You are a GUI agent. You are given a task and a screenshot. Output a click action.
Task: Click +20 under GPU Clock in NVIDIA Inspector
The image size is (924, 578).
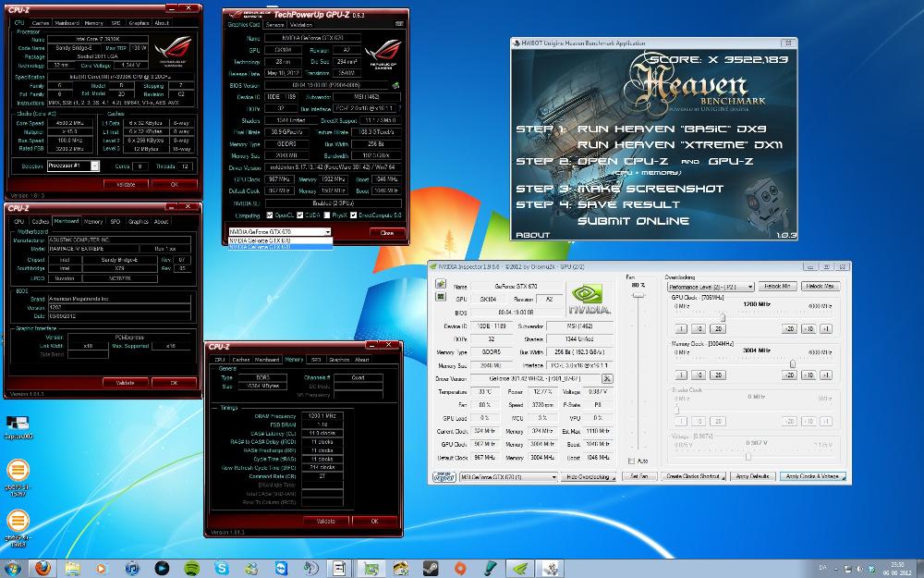pyautogui.click(x=789, y=329)
